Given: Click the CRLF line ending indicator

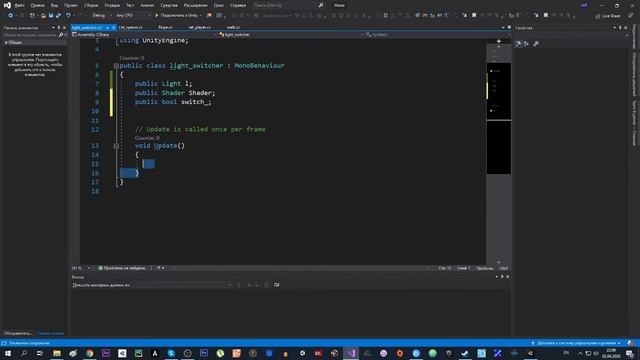Looking at the screenshot, I should click(504, 268).
